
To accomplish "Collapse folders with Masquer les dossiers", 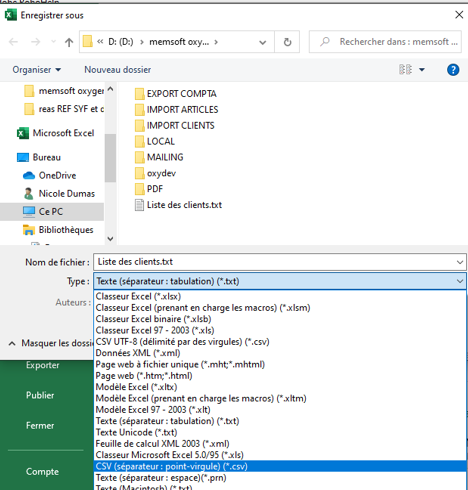I will 51,343.
